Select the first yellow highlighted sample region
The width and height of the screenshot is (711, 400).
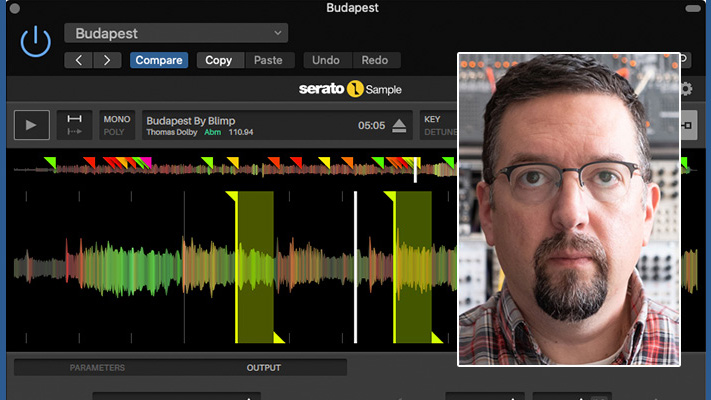[x=254, y=265]
